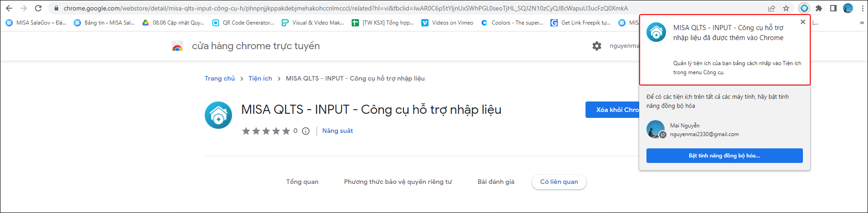The height and width of the screenshot is (213, 868).
Task: Open Bảng tin MISA Sal bookmark
Action: click(104, 22)
